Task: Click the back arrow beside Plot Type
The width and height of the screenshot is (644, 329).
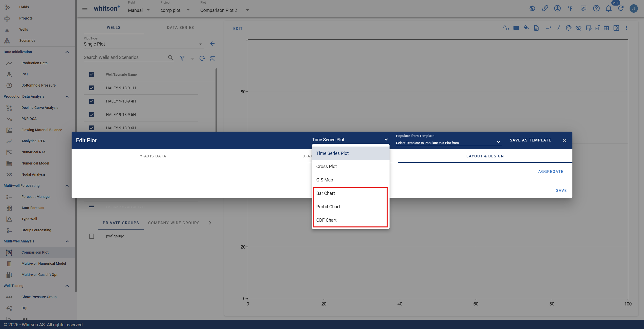Action: click(212, 44)
